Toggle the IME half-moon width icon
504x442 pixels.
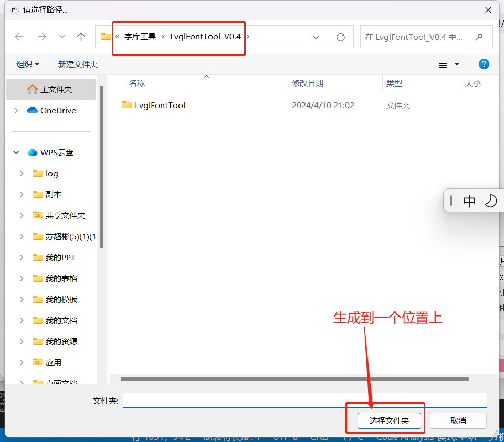[490, 201]
